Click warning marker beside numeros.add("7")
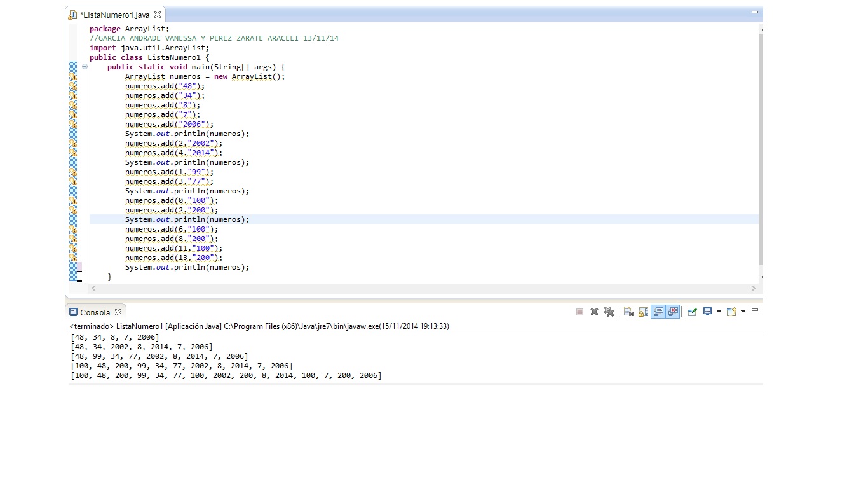 click(73, 114)
